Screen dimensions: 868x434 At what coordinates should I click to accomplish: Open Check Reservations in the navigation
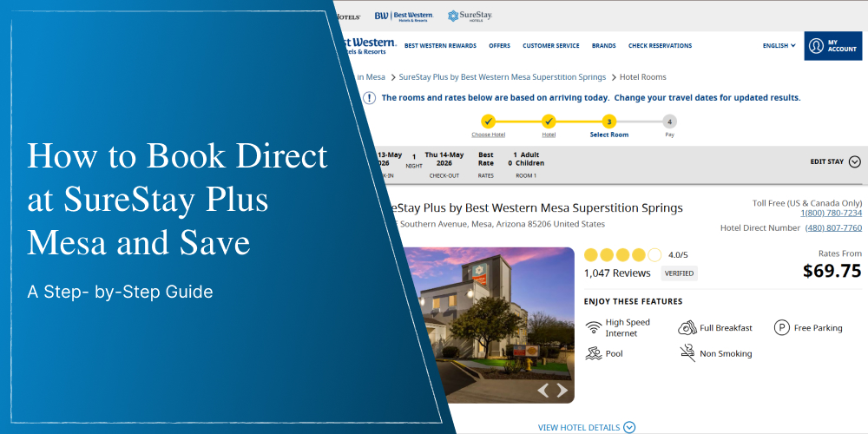pyautogui.click(x=660, y=46)
